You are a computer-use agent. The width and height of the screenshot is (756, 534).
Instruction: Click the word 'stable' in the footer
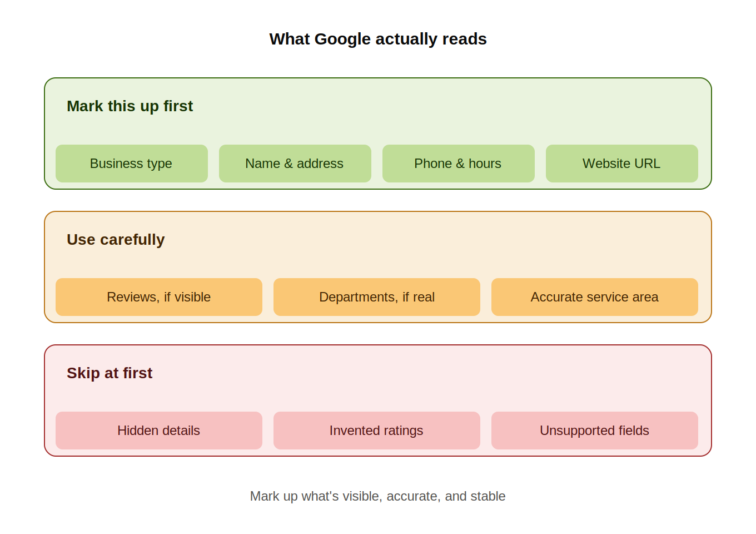pyautogui.click(x=488, y=496)
